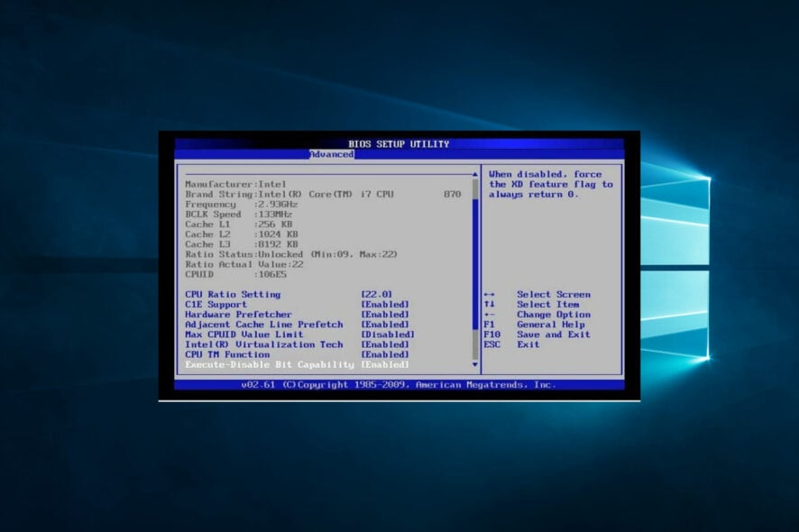Click the Select Item help entry

pos(547,305)
